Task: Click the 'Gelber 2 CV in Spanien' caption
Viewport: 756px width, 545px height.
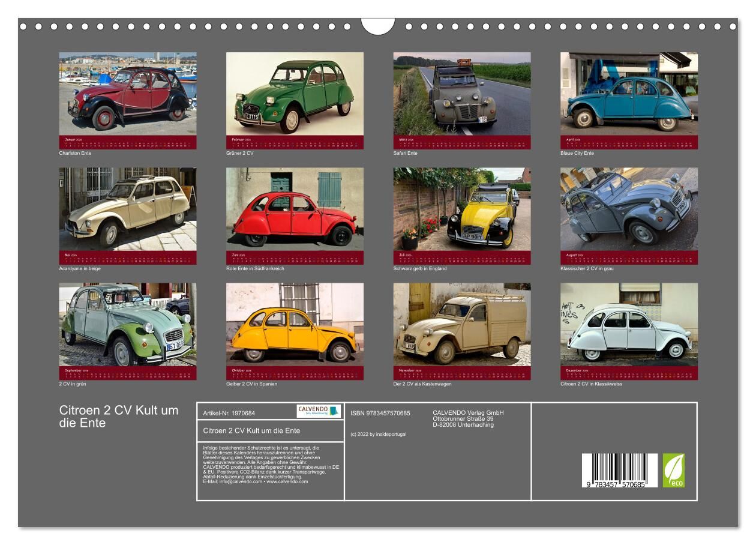Action: (251, 384)
